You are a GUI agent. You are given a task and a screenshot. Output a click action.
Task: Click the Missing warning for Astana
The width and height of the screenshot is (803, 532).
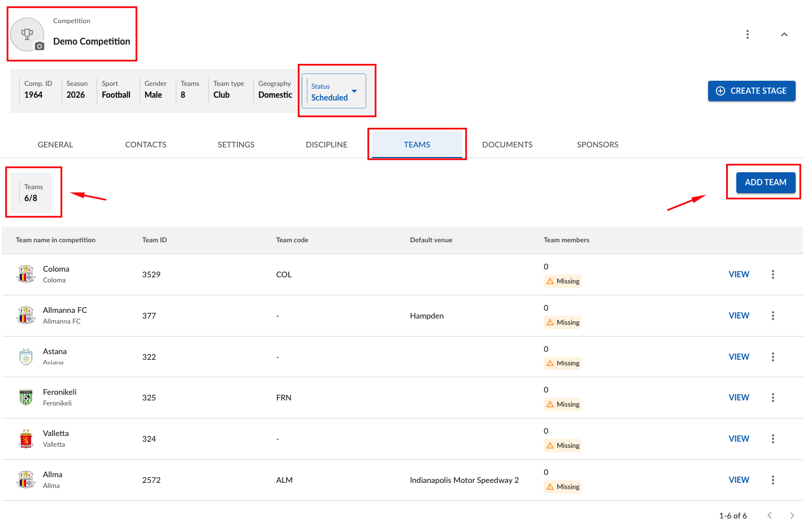[x=563, y=363]
